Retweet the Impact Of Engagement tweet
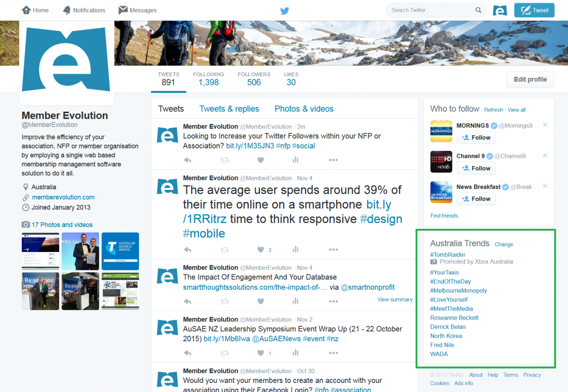The height and width of the screenshot is (392, 568). [224, 301]
